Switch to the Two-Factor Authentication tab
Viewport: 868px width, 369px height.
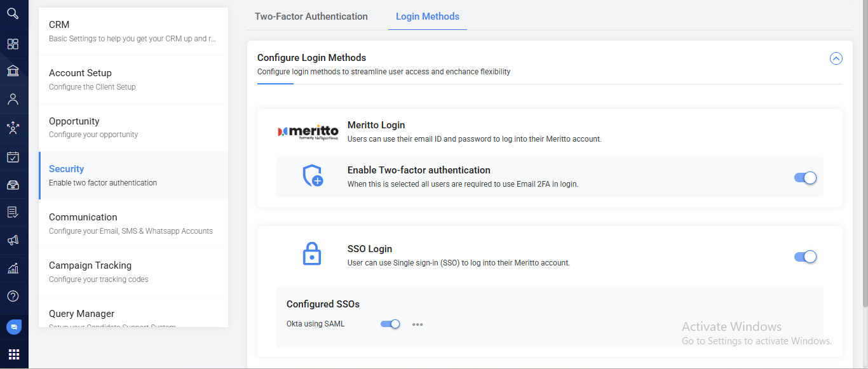coord(311,17)
